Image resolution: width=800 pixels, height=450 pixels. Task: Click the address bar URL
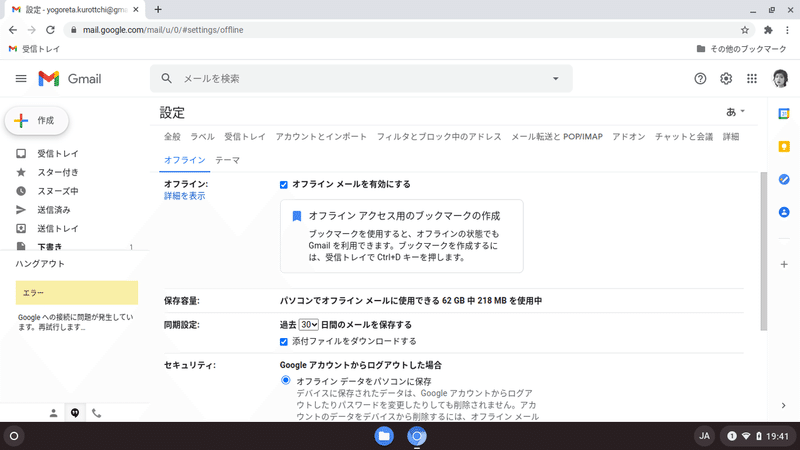click(163, 30)
